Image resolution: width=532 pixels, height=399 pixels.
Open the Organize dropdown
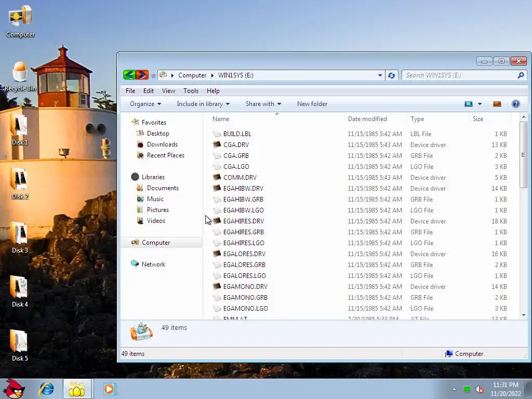pos(145,104)
